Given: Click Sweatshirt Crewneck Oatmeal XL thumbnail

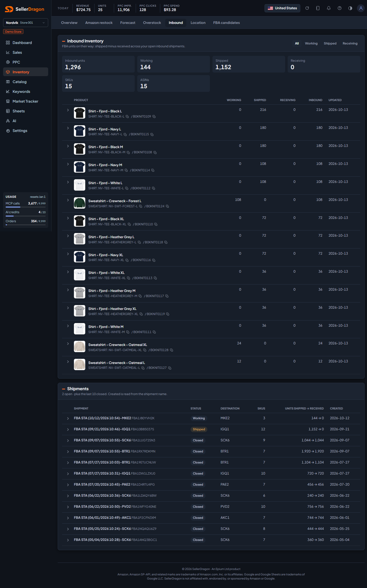Looking at the screenshot, I should click(80, 346).
